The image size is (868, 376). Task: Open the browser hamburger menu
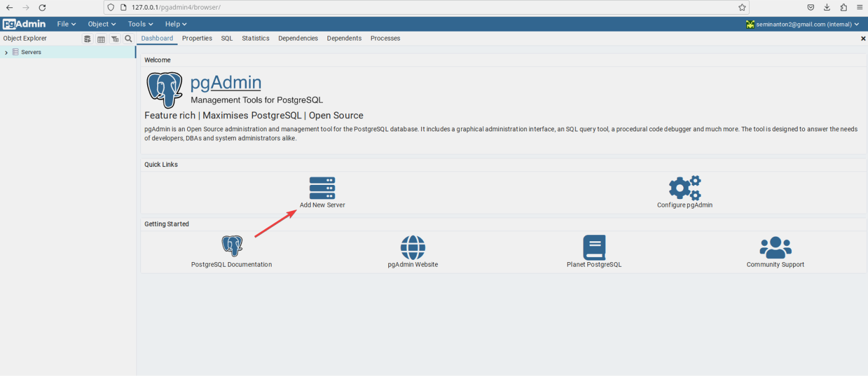click(859, 8)
